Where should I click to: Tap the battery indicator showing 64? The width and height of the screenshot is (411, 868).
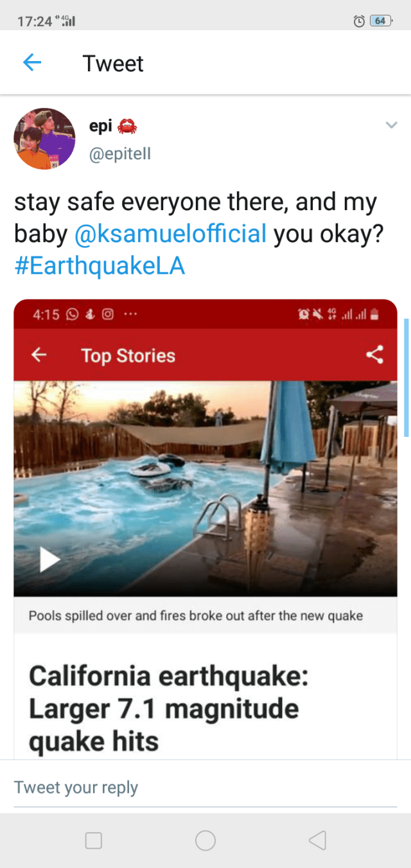381,21
